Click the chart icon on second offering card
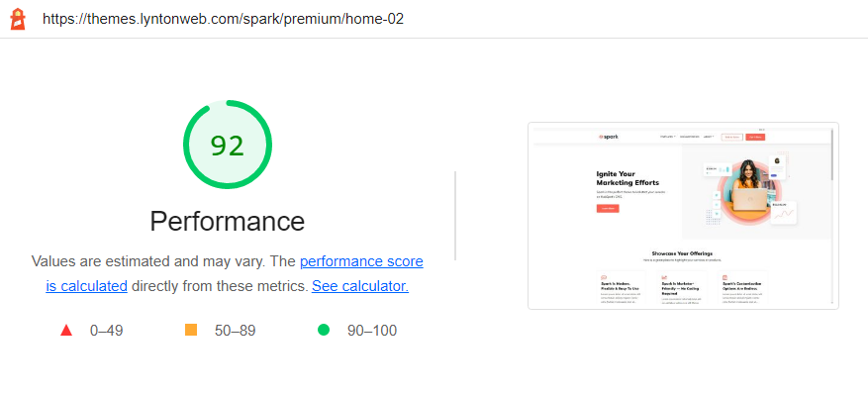This screenshot has width=868, height=397. point(664,277)
